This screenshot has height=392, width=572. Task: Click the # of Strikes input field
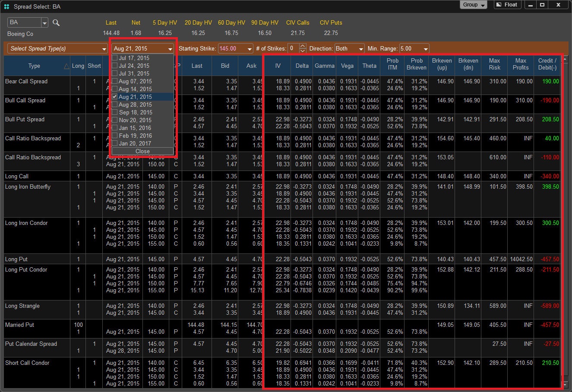294,49
